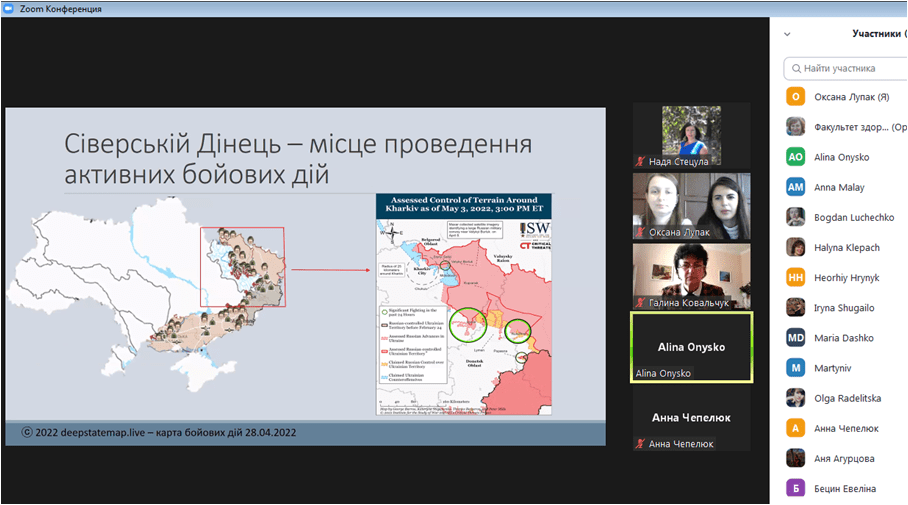Click the Найти участника search field
Screen dimensions: 908x505
point(846,68)
